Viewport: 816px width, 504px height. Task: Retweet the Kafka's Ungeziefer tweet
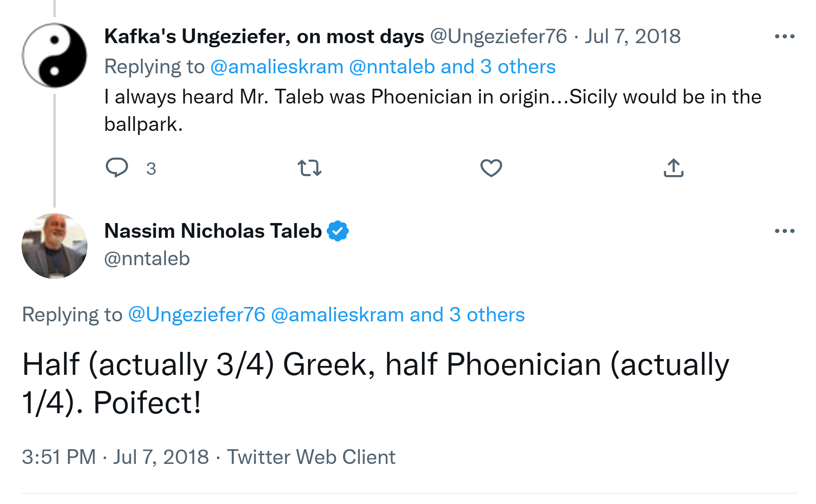[x=309, y=168]
